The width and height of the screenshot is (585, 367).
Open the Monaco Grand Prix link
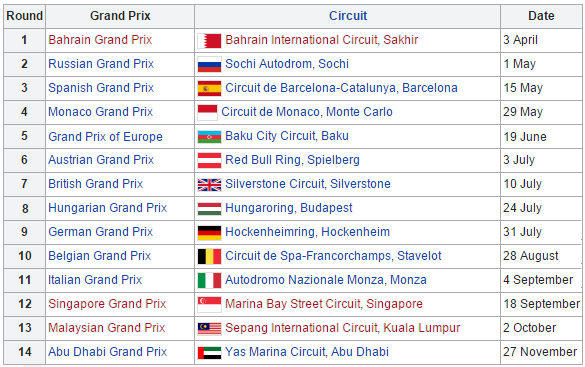click(100, 112)
